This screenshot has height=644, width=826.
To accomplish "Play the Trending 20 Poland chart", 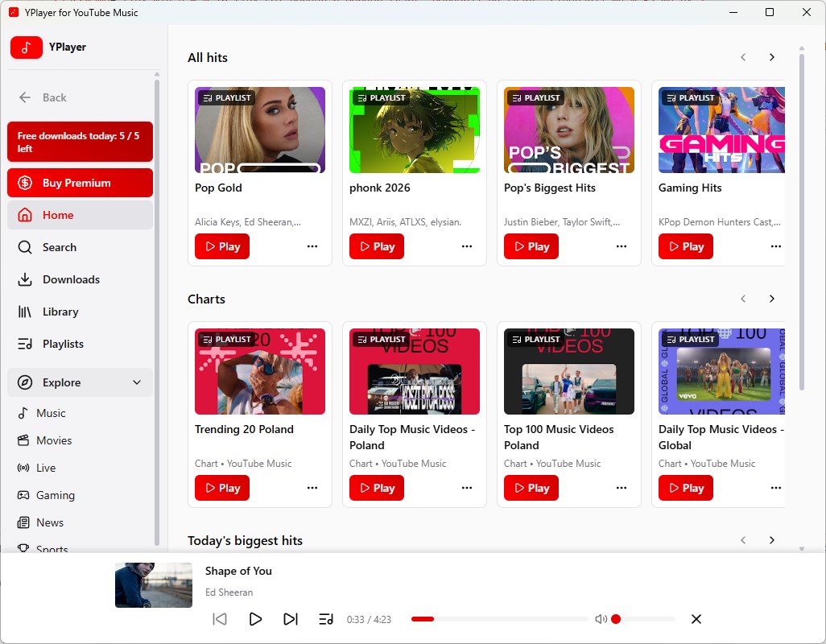I will coord(222,488).
